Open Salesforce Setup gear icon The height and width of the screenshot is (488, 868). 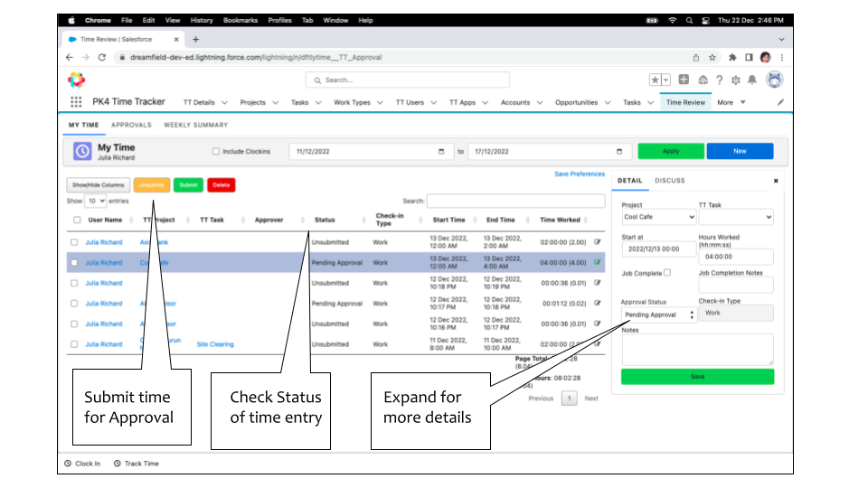click(735, 80)
